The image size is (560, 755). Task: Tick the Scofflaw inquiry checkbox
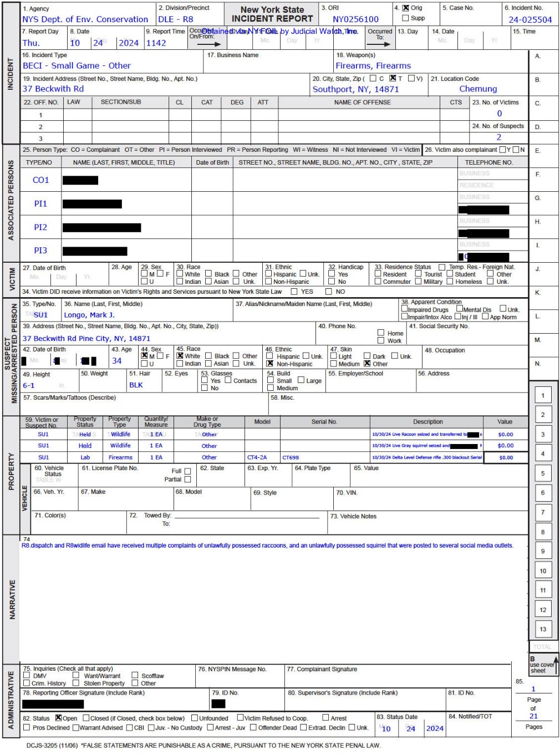(135, 676)
